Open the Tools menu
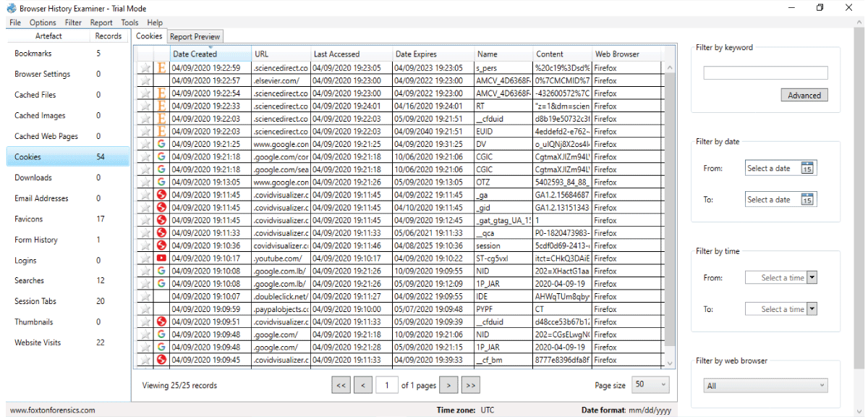868x417 pixels. (129, 22)
